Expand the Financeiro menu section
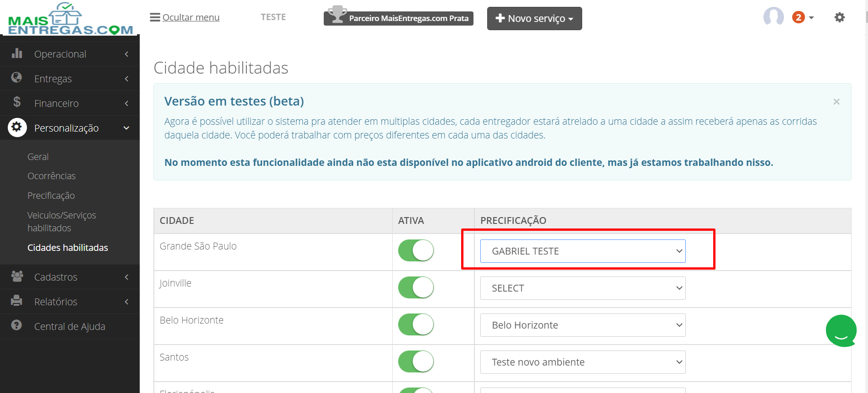This screenshot has height=393, width=868. pyautogui.click(x=70, y=103)
